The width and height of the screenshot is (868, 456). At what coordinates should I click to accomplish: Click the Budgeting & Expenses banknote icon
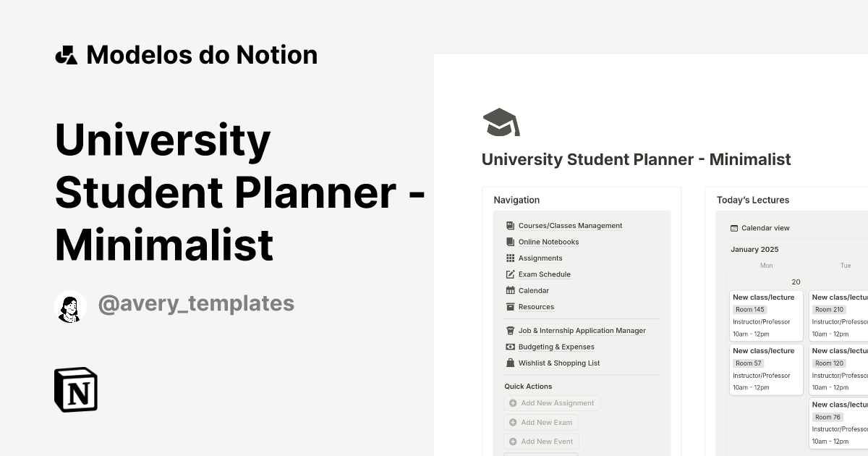pyautogui.click(x=509, y=347)
